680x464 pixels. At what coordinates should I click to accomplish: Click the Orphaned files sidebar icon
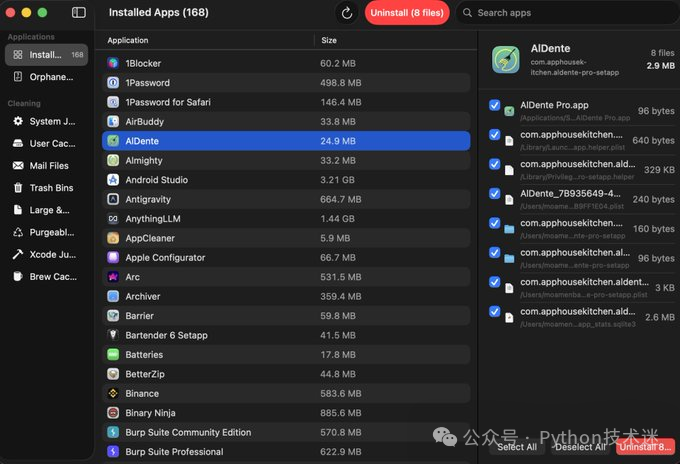pos(18,77)
